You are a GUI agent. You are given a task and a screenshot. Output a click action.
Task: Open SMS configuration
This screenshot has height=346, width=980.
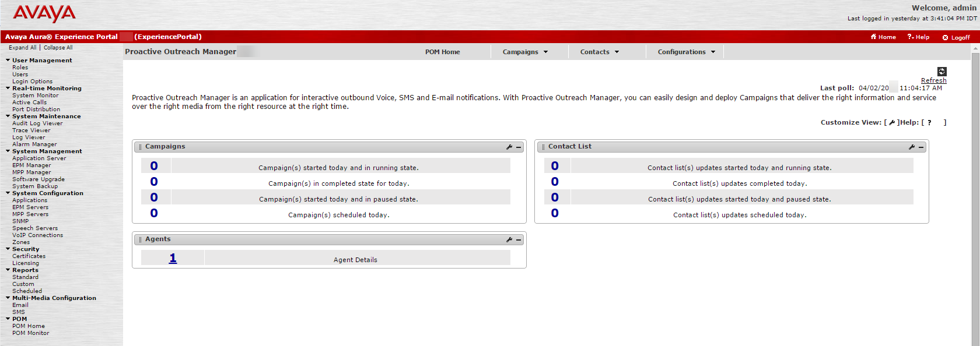tap(19, 312)
